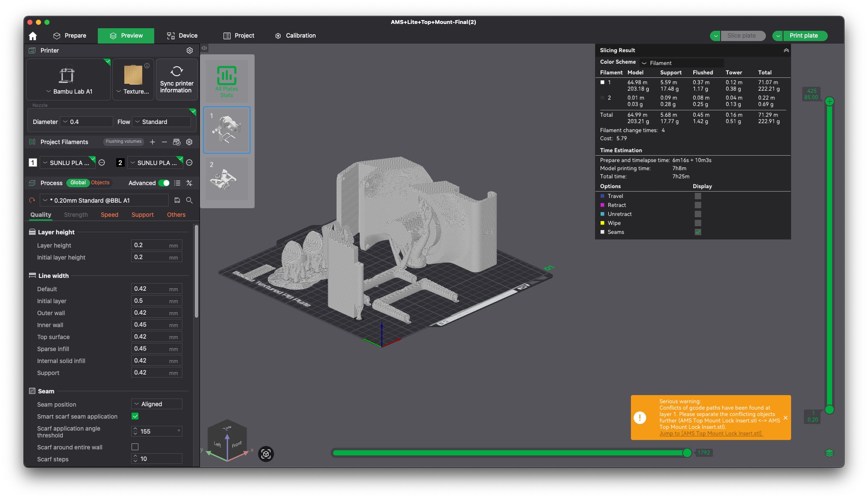Screen dimensions: 868x499
Task: Click Sync printer information icon
Action: [x=176, y=71]
